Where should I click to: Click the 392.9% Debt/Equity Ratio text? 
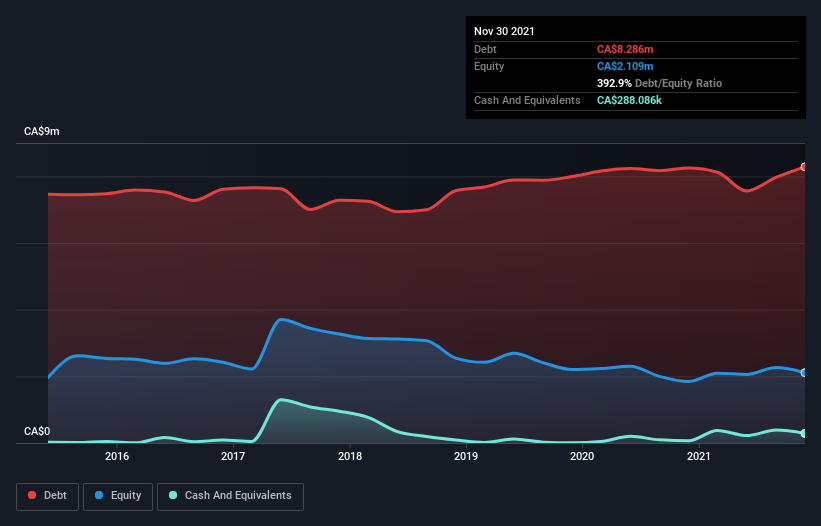click(659, 83)
